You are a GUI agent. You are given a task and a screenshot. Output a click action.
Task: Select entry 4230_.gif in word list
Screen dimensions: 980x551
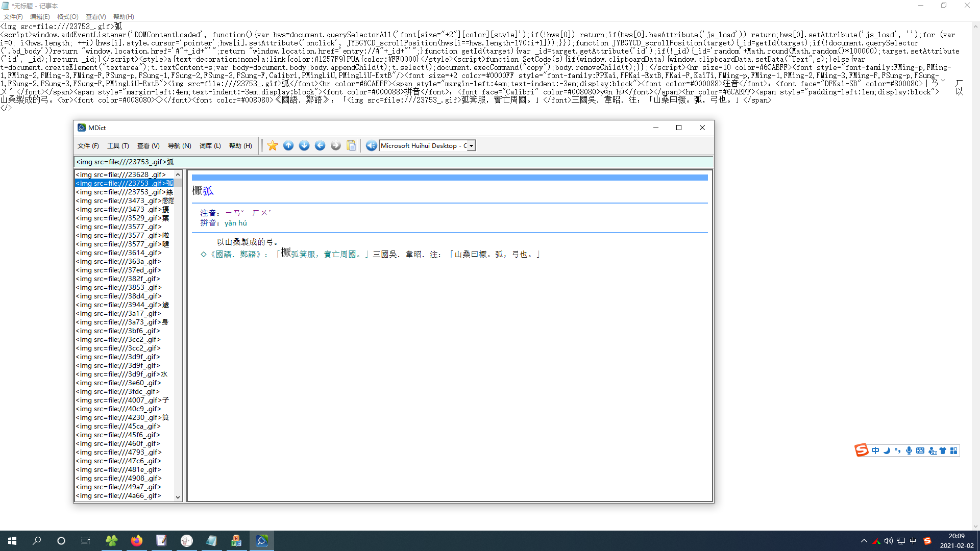tap(125, 418)
